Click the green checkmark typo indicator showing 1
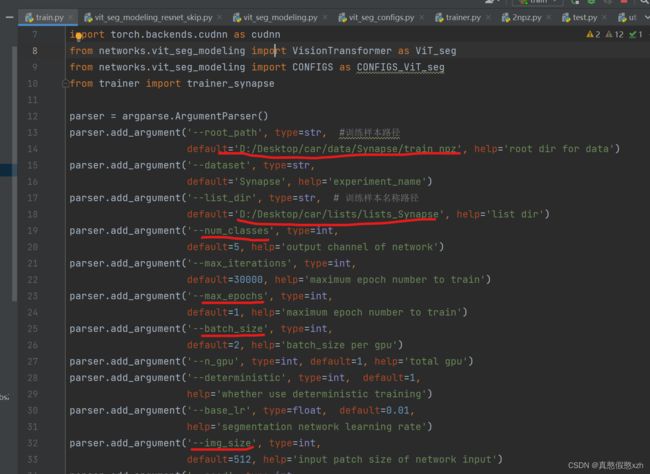The image size is (650, 474). pos(635,34)
